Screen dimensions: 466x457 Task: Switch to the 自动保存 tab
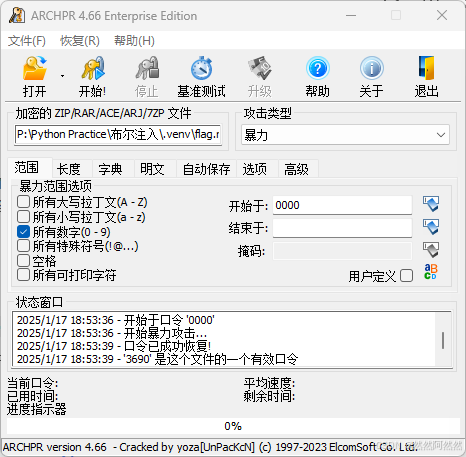[207, 169]
